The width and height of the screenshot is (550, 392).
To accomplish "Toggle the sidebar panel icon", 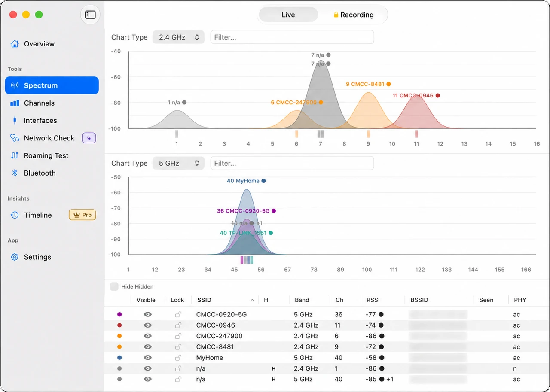I will tap(90, 15).
